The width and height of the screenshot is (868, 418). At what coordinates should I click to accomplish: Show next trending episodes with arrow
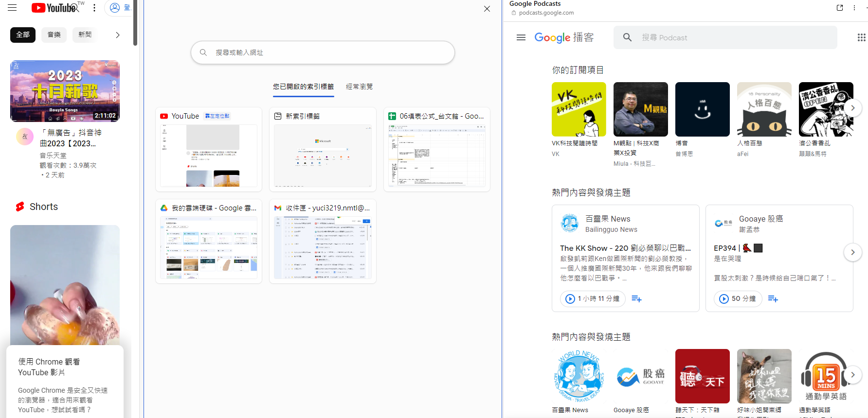tap(853, 252)
